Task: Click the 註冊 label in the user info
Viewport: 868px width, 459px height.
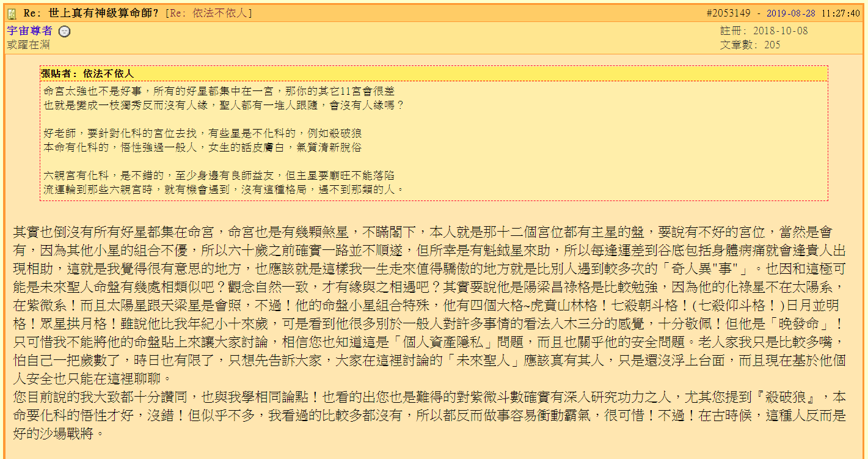Action: tap(731, 32)
